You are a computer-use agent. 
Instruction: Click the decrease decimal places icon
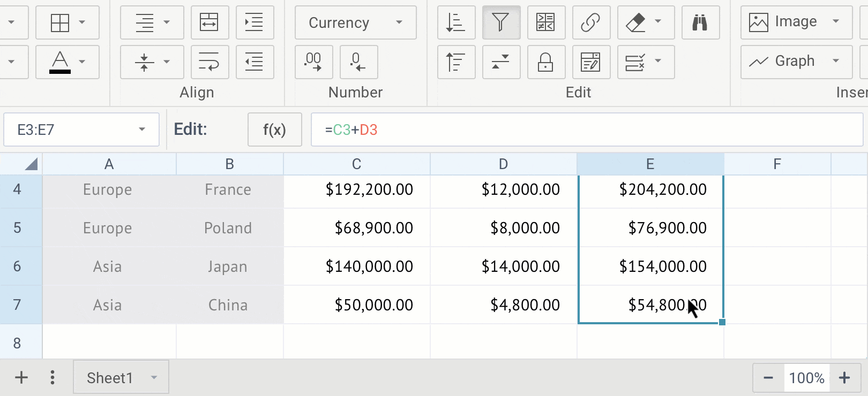pyautogui.click(x=358, y=62)
